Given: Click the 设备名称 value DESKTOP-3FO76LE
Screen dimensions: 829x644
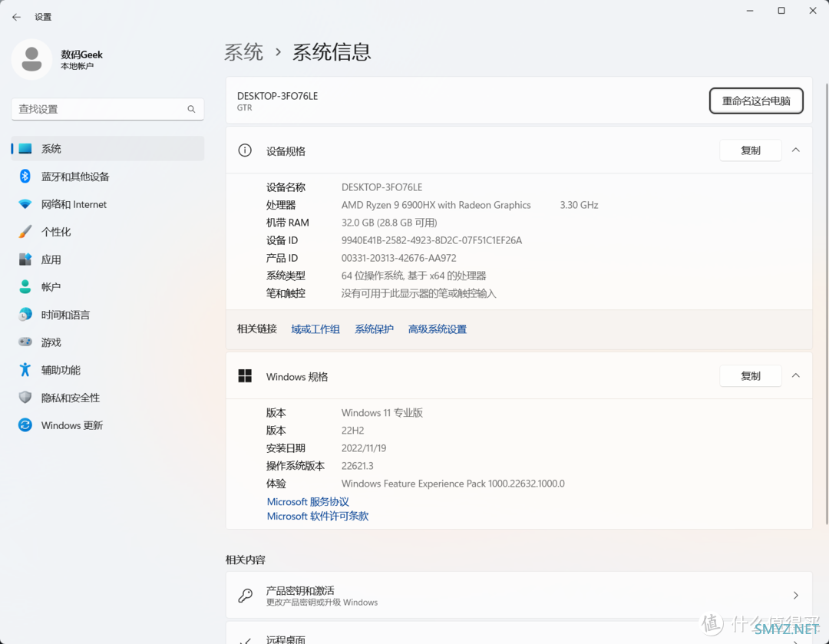Looking at the screenshot, I should 381,187.
